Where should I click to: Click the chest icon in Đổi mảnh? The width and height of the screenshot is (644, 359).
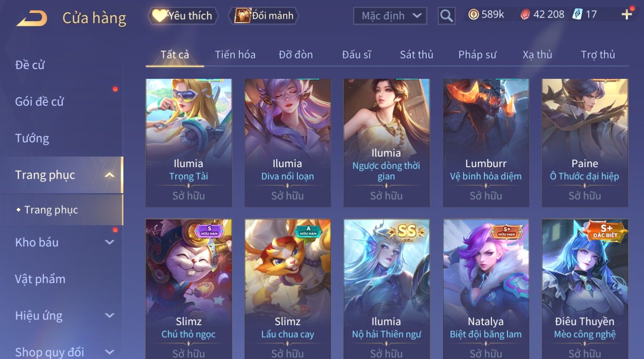tap(243, 16)
